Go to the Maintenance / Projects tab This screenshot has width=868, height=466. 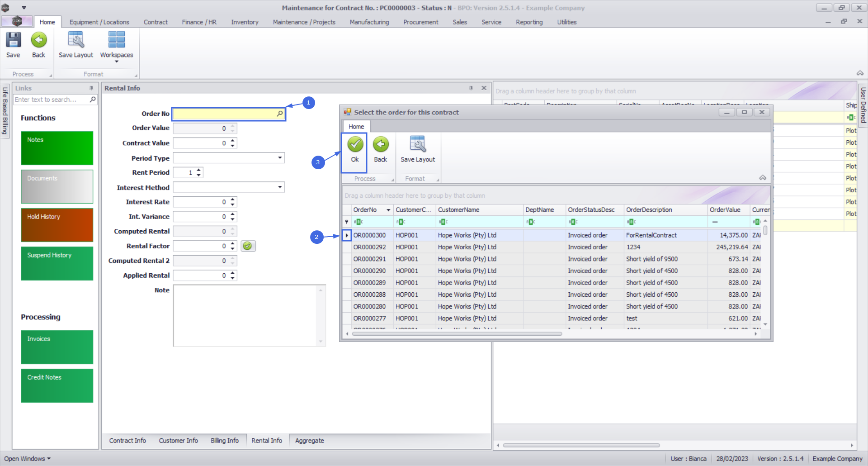(304, 22)
